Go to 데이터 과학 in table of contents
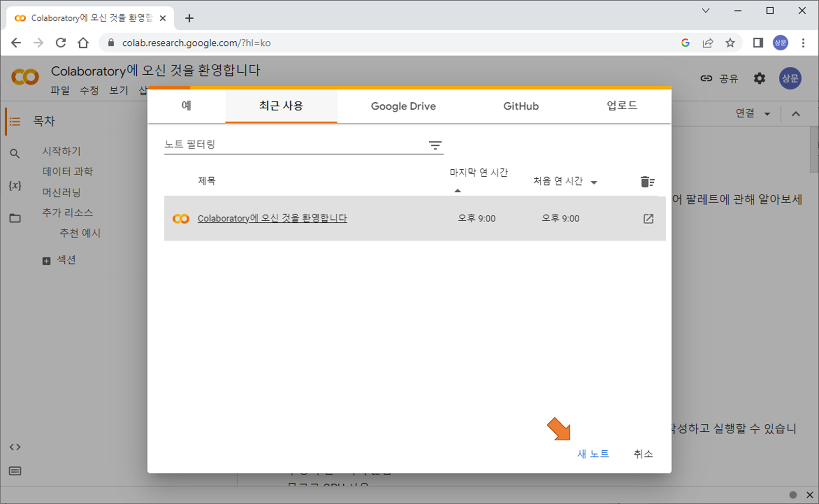The width and height of the screenshot is (819, 504). [68, 172]
